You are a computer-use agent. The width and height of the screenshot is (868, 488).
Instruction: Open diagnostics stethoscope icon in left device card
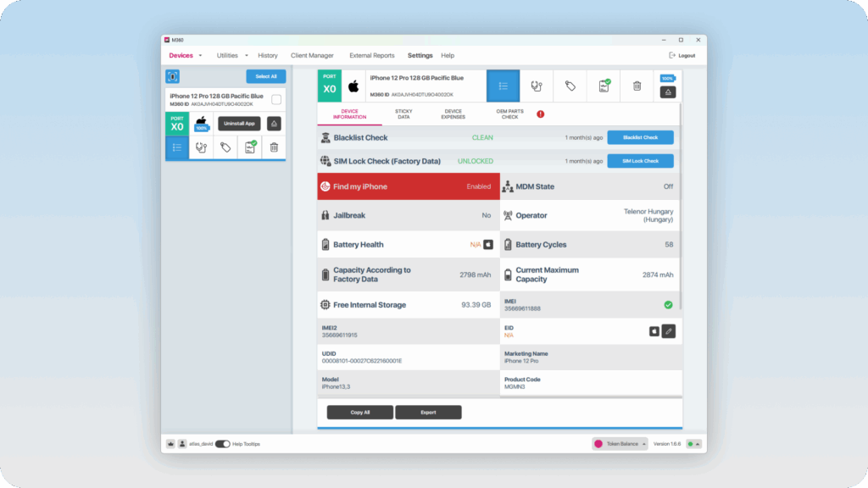(201, 147)
